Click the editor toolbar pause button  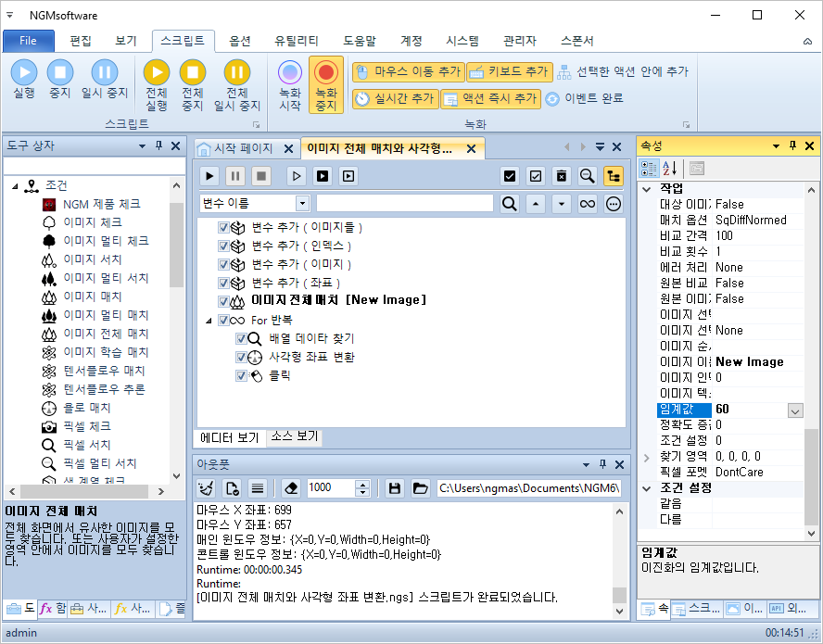[235, 176]
